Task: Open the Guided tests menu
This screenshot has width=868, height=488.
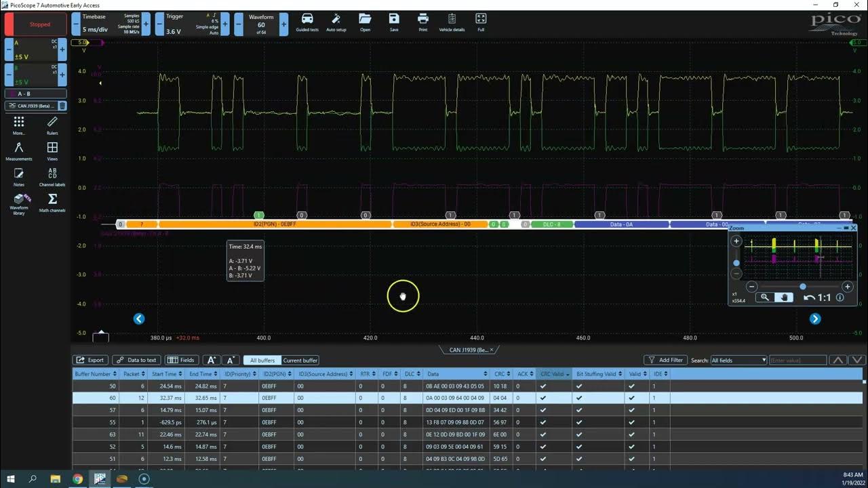Action: [x=307, y=22]
